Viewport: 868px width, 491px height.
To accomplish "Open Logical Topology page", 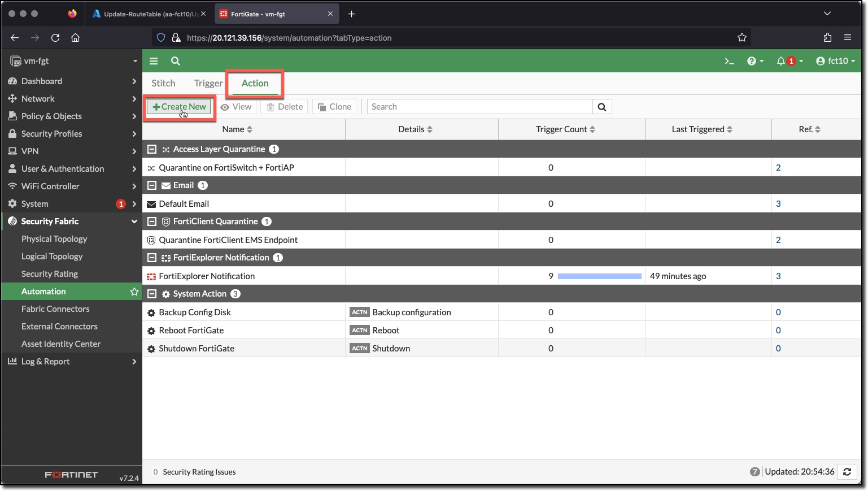I will pyautogui.click(x=52, y=257).
